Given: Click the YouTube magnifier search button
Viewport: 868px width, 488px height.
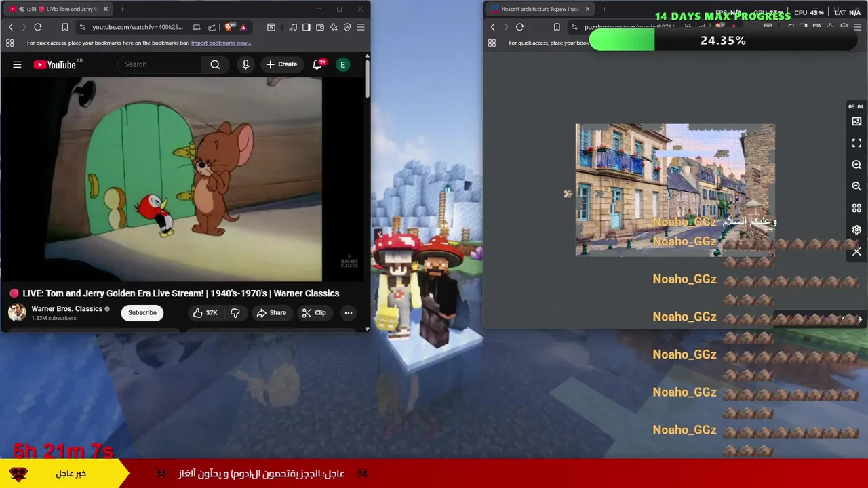Looking at the screenshot, I should click(215, 64).
